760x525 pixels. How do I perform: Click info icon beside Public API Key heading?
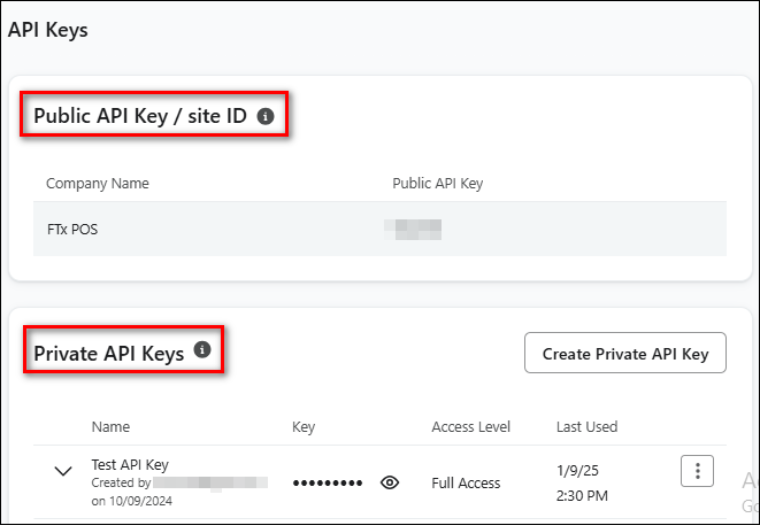(265, 116)
